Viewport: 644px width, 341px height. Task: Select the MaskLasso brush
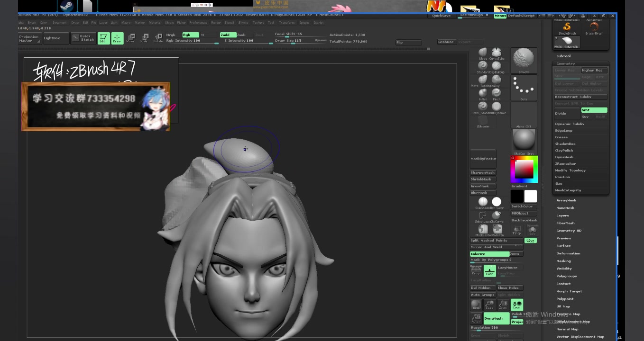(483, 229)
